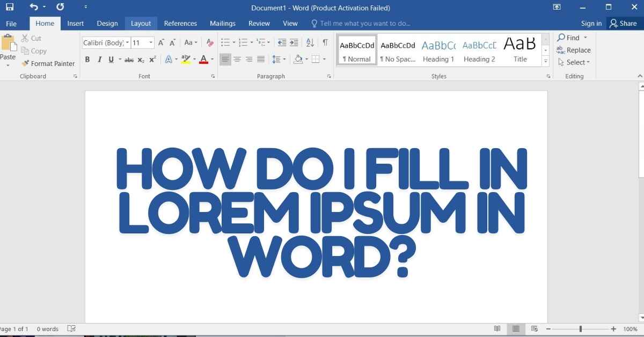
Task: Click the zoom slider handle
Action: tap(580, 329)
